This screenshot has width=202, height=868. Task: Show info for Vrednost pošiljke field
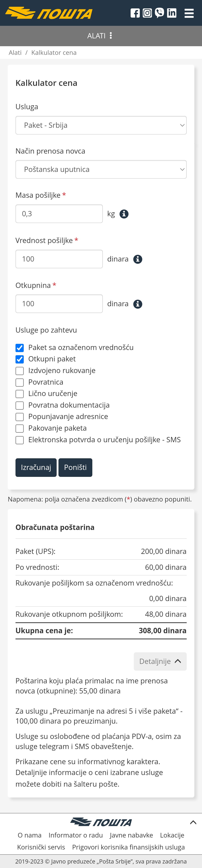[138, 259]
